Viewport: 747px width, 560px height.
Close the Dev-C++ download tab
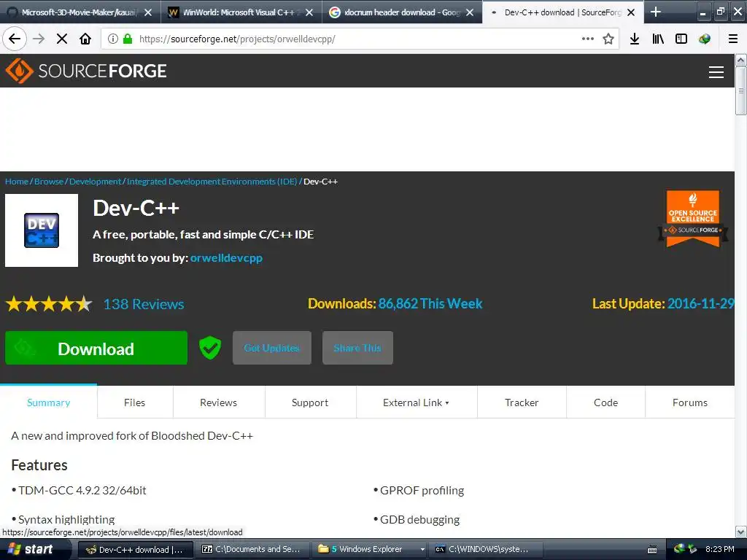coord(631,12)
